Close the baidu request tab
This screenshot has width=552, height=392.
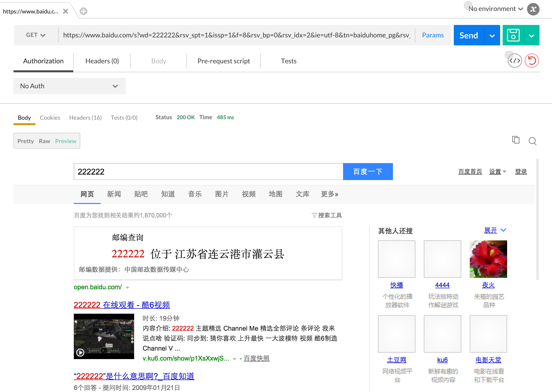pyautogui.click(x=66, y=11)
